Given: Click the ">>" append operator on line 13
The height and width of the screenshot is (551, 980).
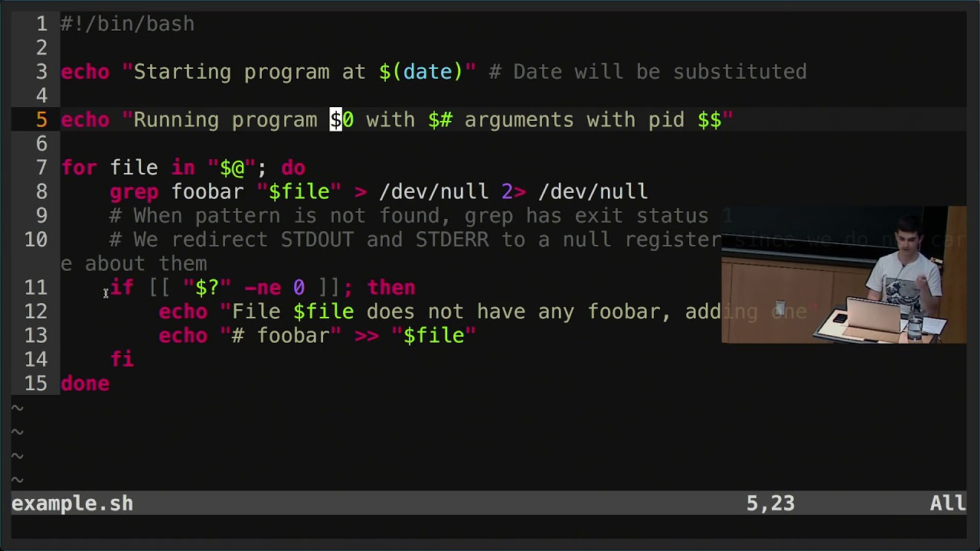Looking at the screenshot, I should (x=367, y=335).
